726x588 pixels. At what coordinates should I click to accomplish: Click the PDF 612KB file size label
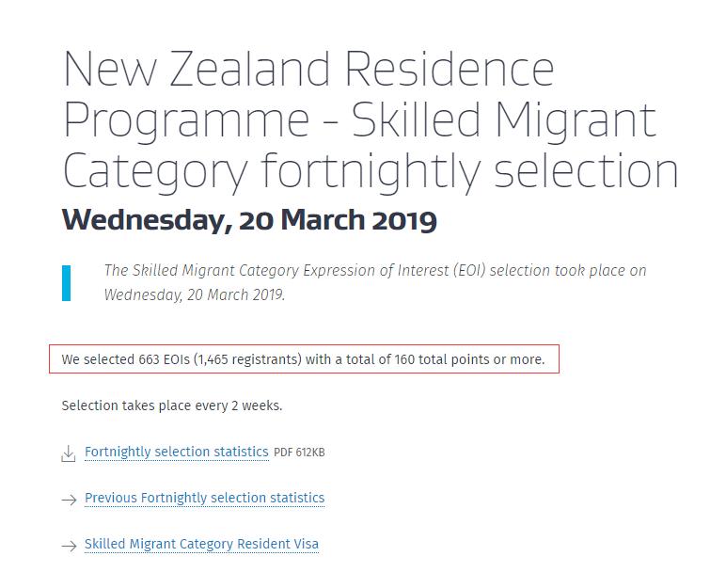click(299, 453)
